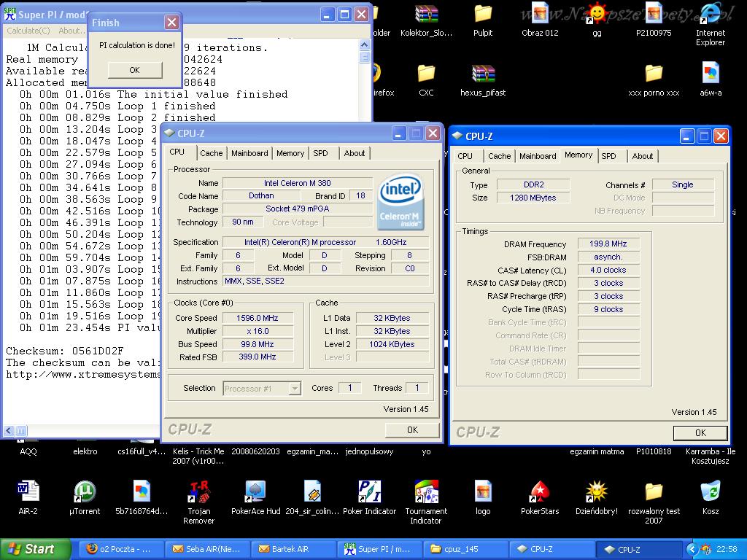Click the Checksum: 0561D02F line
Image resolution: width=747 pixels, height=560 pixels.
(65, 351)
